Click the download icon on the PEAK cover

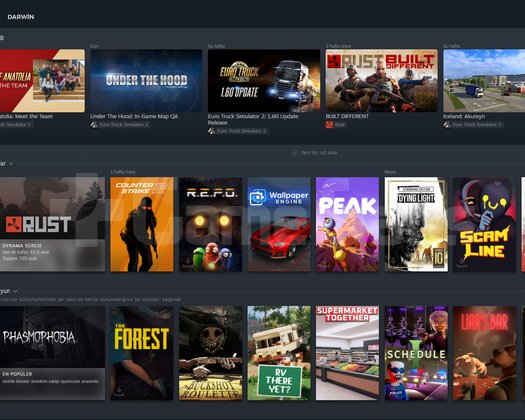coord(325,263)
